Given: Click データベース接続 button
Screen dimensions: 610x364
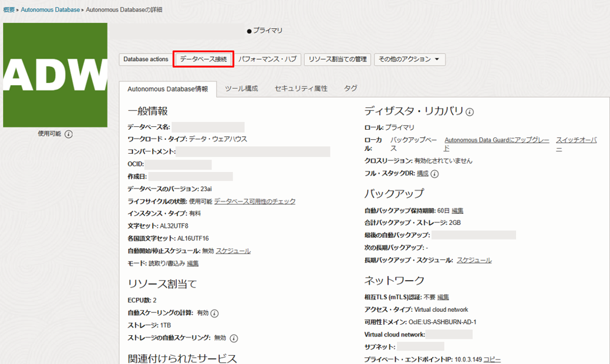Looking at the screenshot, I should point(203,59).
